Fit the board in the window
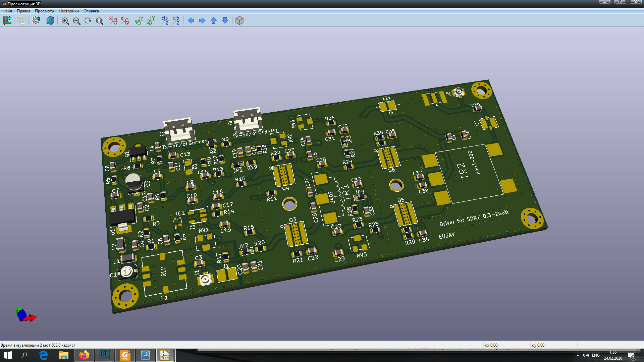Viewport: 644px width, 362px height. [x=100, y=21]
